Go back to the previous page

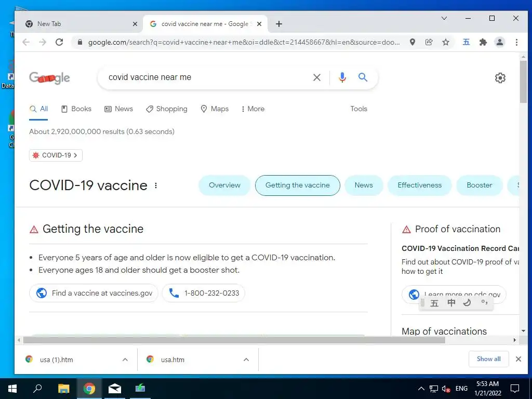click(26, 42)
